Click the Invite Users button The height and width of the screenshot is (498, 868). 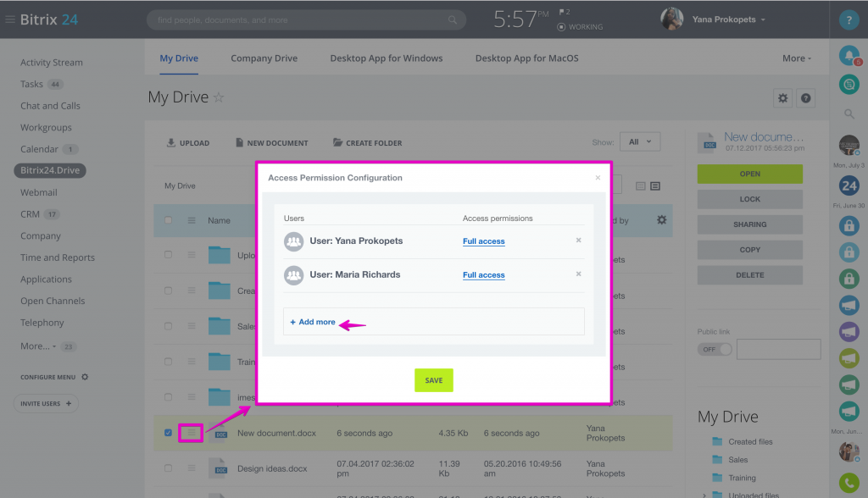point(46,403)
